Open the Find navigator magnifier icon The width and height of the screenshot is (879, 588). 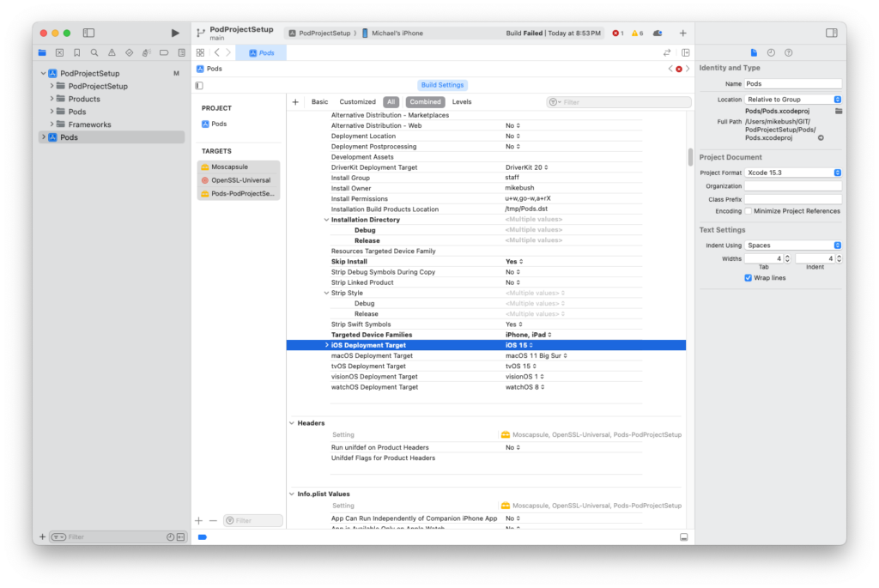[x=94, y=52]
